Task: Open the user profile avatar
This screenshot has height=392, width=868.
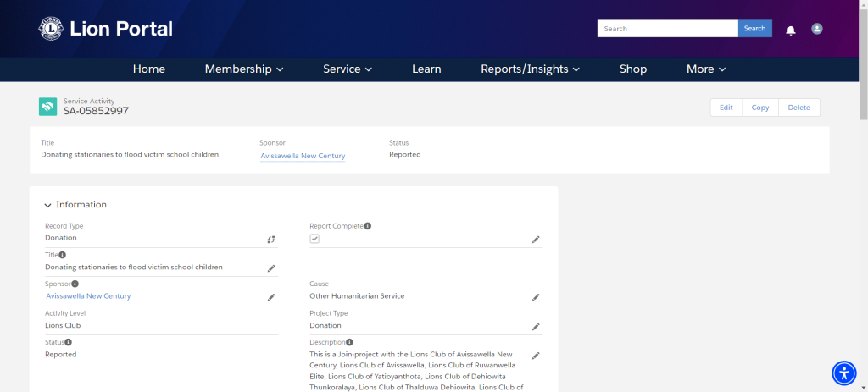Action: 816,29
